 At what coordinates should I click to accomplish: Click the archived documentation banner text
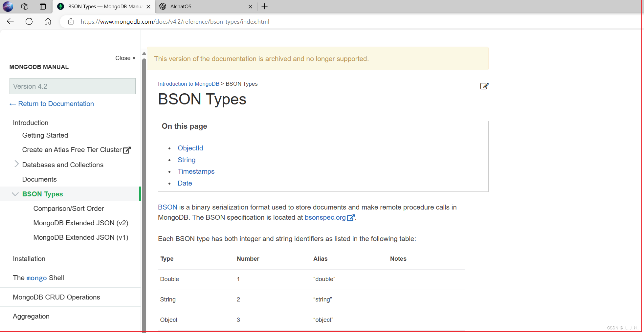pos(261,59)
